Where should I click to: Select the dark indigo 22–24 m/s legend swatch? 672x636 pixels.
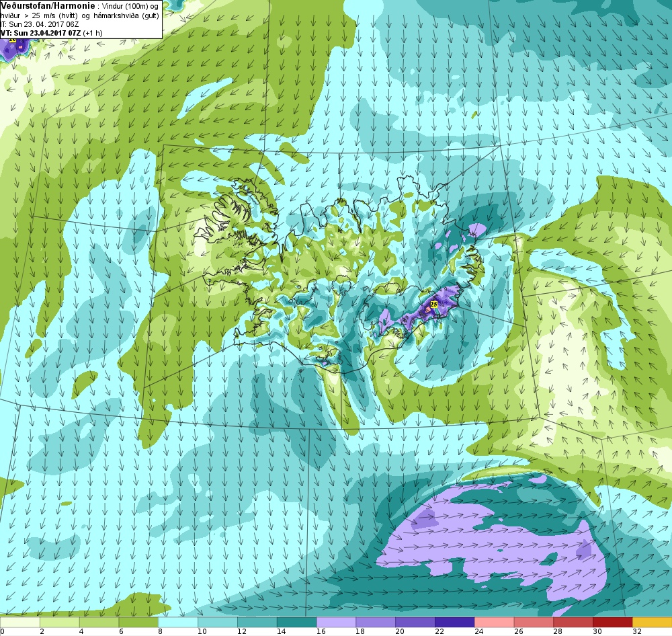(x=455, y=622)
